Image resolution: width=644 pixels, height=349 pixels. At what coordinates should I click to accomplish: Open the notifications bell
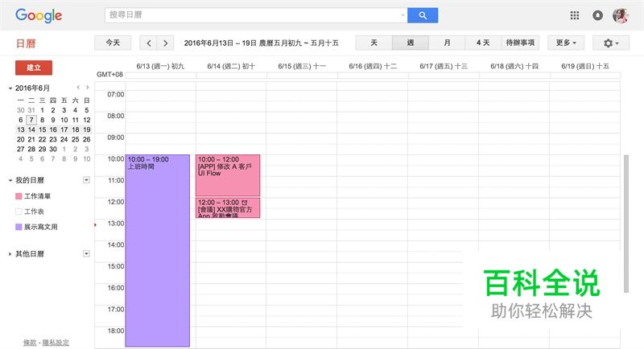[597, 15]
